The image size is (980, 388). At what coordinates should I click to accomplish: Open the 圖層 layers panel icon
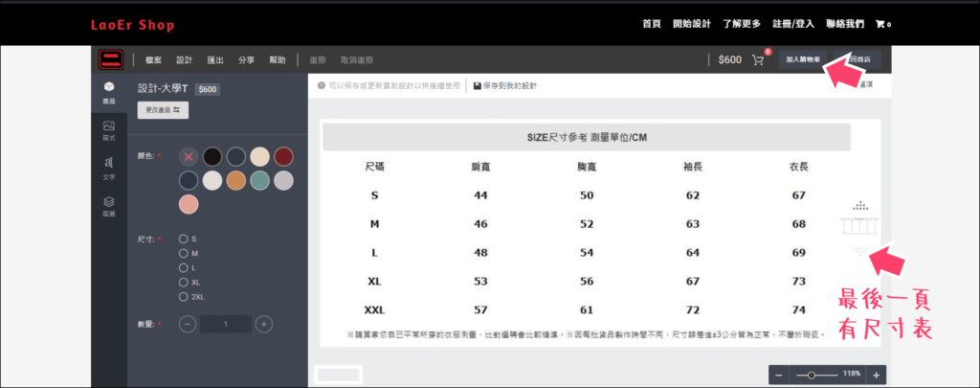[108, 205]
